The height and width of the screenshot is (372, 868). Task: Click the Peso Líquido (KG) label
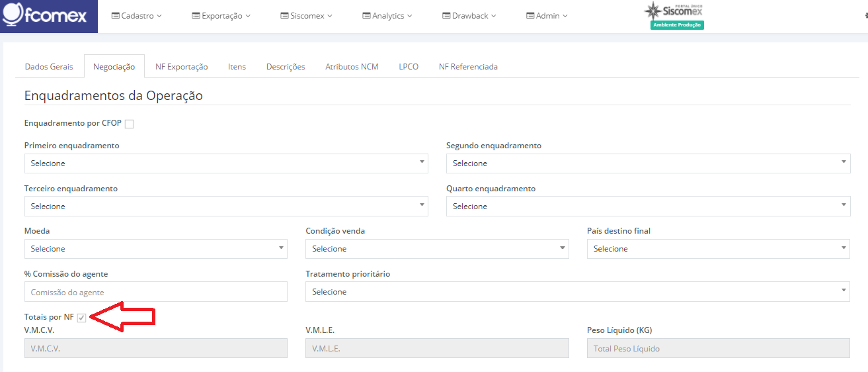click(619, 330)
